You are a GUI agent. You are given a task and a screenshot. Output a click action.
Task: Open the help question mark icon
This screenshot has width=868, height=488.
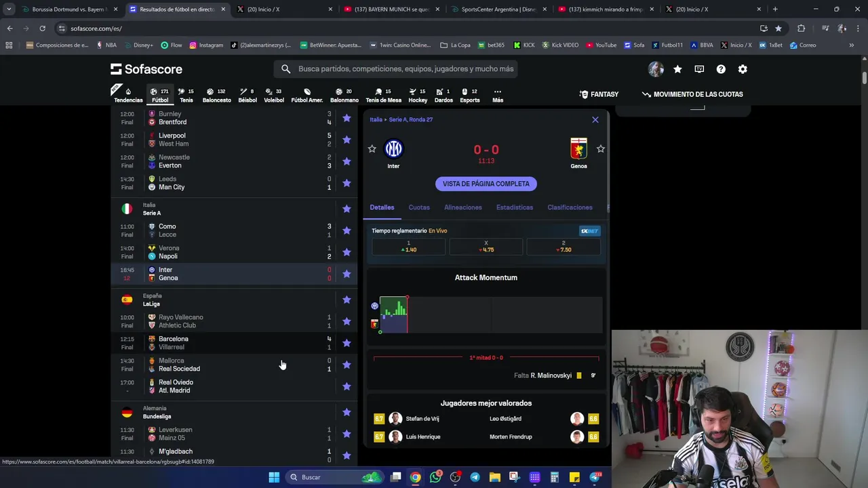(721, 69)
